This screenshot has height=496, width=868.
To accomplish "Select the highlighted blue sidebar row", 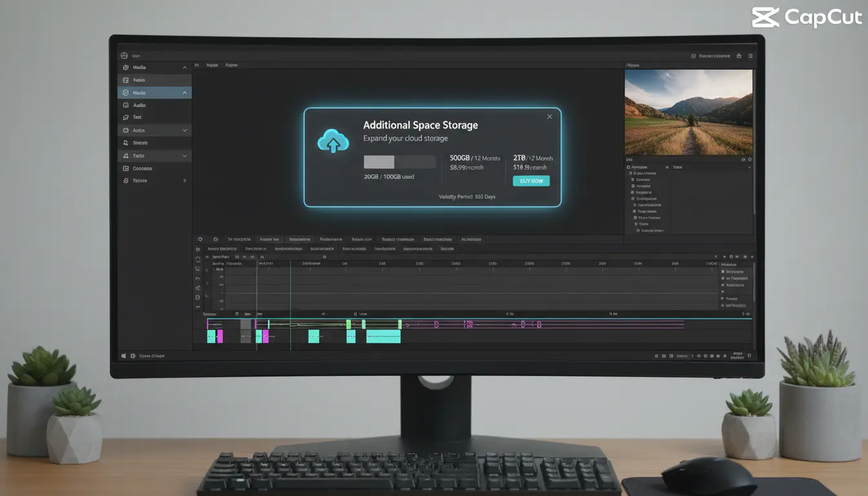I will pos(155,92).
